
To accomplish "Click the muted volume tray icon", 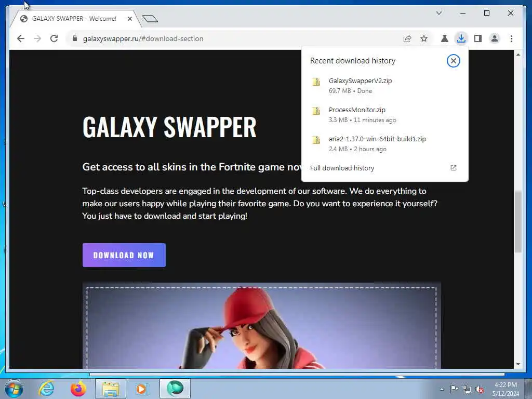I will (x=480, y=390).
